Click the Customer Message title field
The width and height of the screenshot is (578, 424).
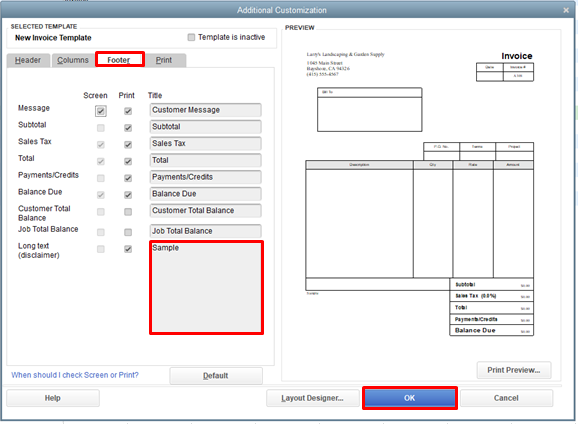tap(205, 110)
